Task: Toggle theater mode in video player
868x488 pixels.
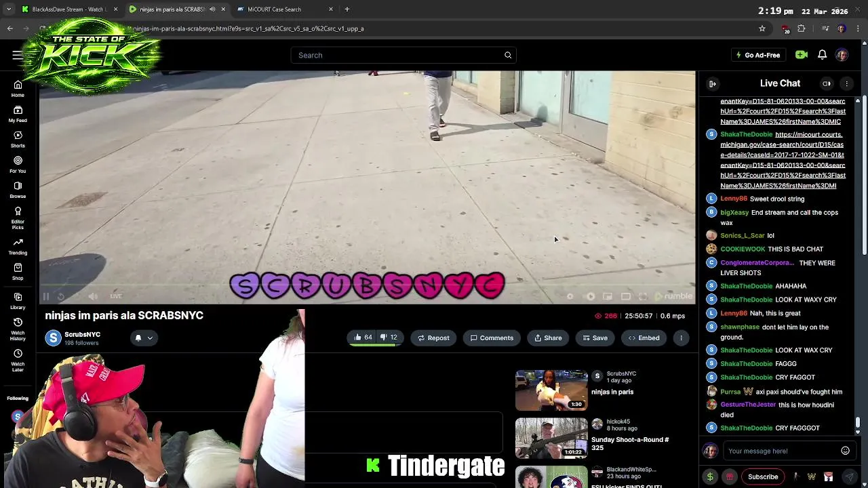Action: pos(625,296)
